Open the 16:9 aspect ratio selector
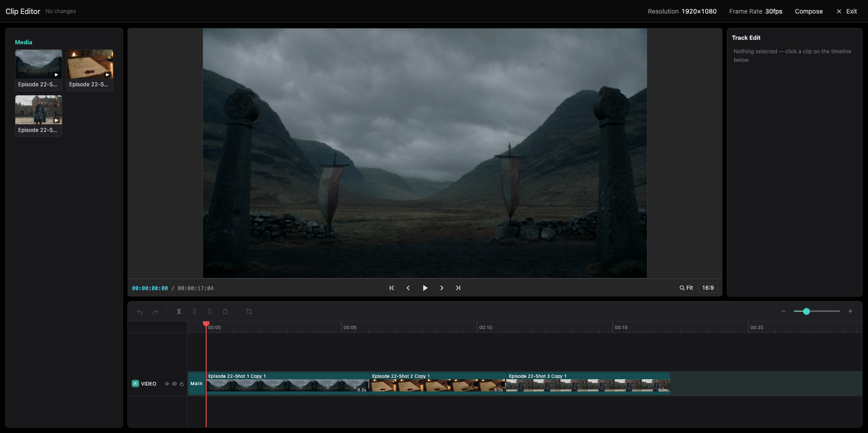Image resolution: width=868 pixels, height=433 pixels. (708, 288)
